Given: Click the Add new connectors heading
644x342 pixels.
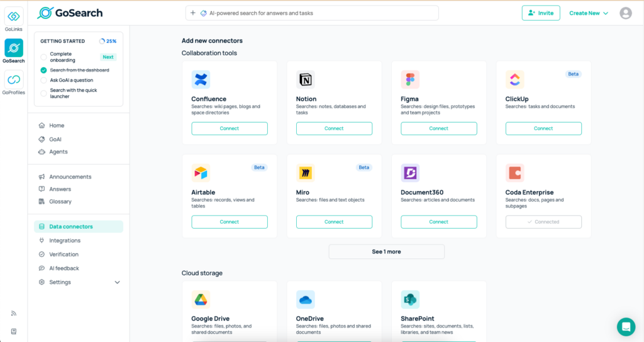Looking at the screenshot, I should (x=212, y=41).
